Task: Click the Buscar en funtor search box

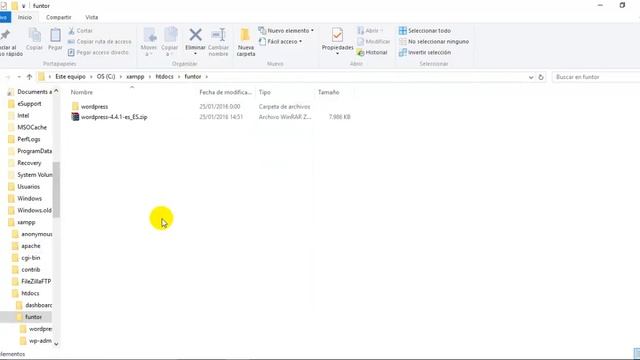Action: click(596, 77)
